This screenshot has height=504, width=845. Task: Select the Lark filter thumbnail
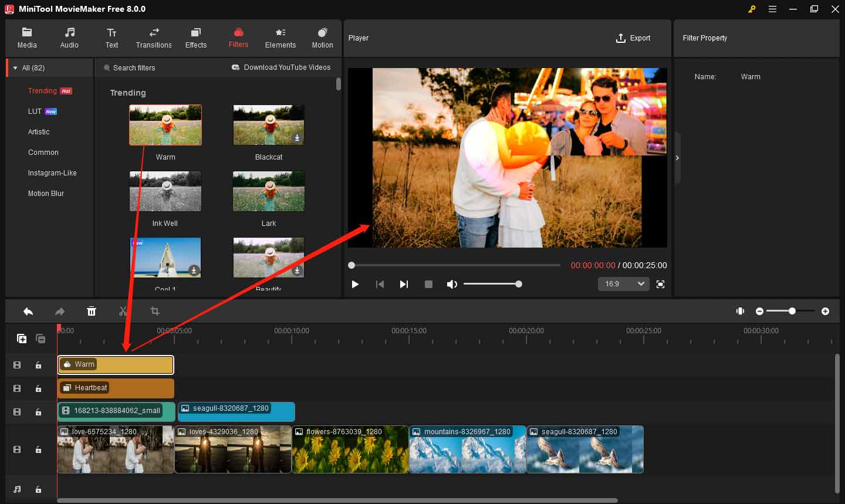[269, 191]
